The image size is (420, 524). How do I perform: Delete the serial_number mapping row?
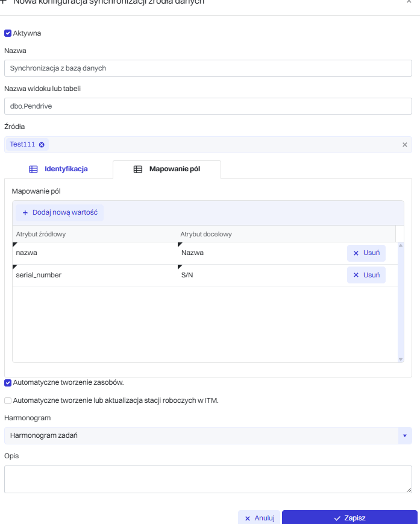tap(366, 275)
